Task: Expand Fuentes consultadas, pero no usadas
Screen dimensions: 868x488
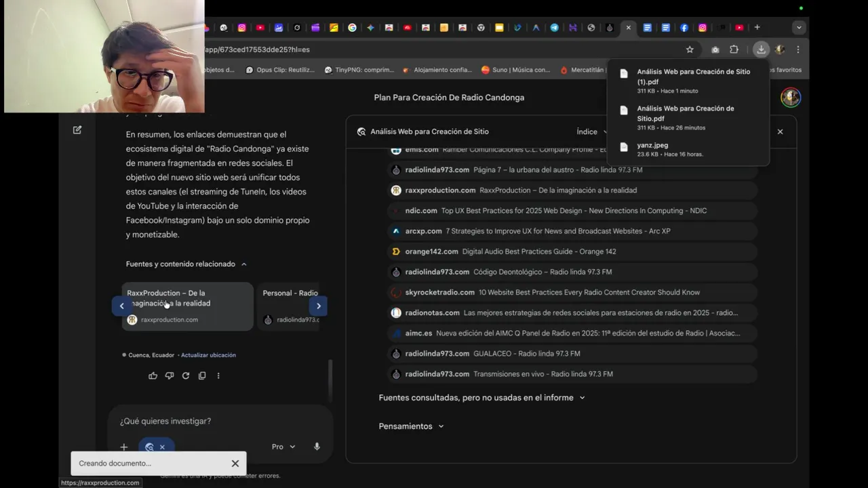Action: 481,398
